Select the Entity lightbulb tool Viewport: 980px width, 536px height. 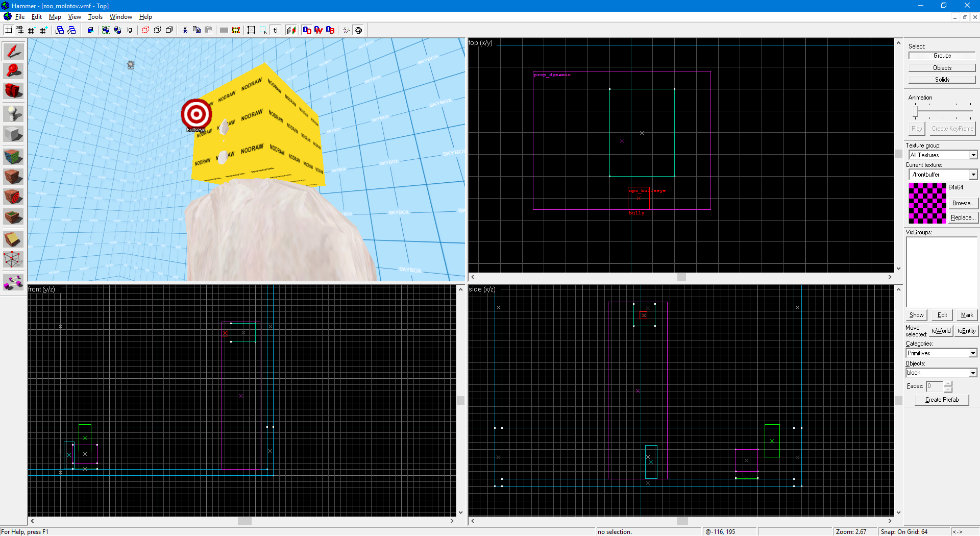[13, 114]
